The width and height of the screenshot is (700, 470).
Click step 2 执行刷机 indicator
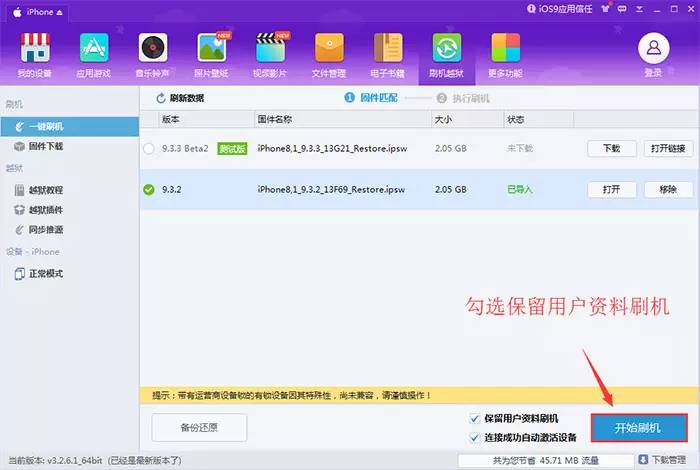pyautogui.click(x=463, y=98)
